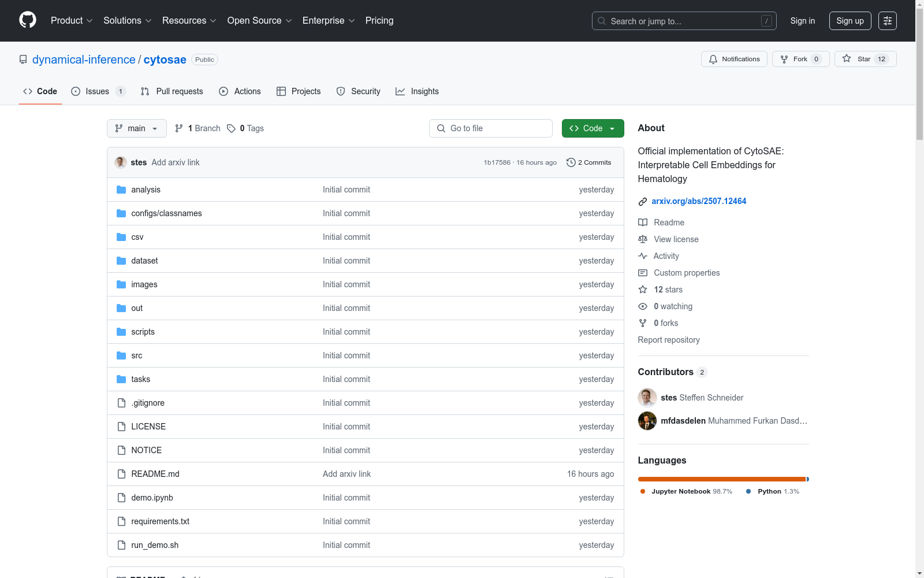This screenshot has width=924, height=578.
Task: Click the file icon beside LICENSE
Action: click(121, 427)
